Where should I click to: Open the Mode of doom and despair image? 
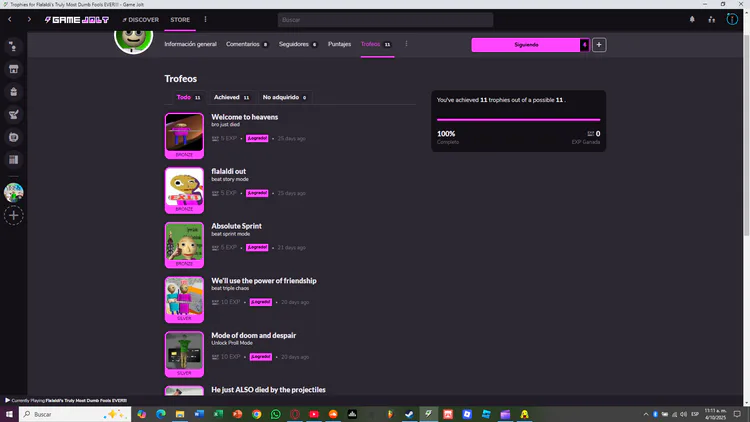pos(184,354)
